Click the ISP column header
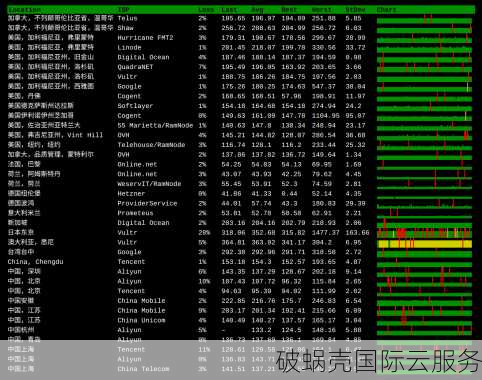 click(124, 10)
